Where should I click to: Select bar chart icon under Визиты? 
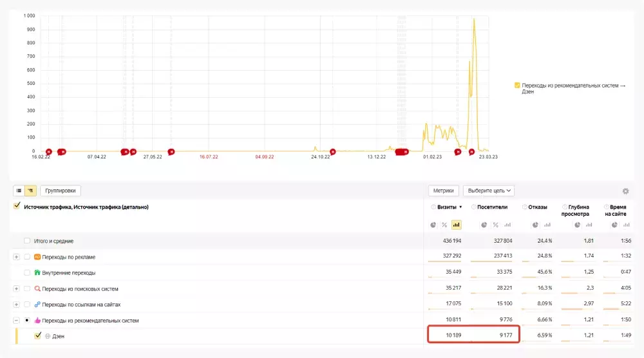456,225
